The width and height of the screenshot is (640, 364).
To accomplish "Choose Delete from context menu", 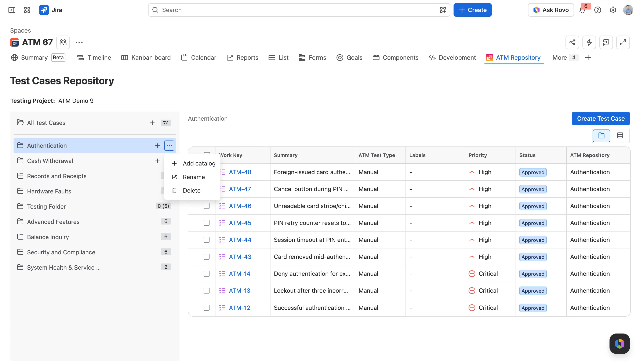I will 193,190.
